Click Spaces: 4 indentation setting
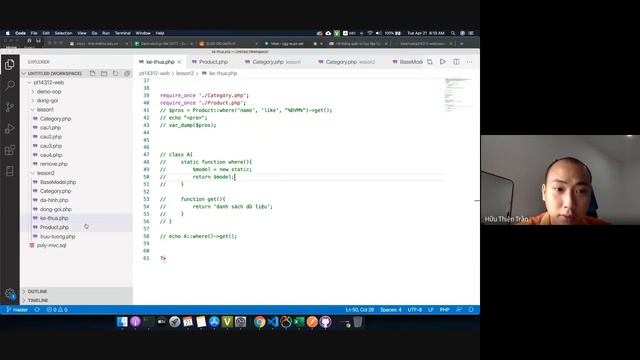This screenshot has width=640, height=360. point(391,310)
